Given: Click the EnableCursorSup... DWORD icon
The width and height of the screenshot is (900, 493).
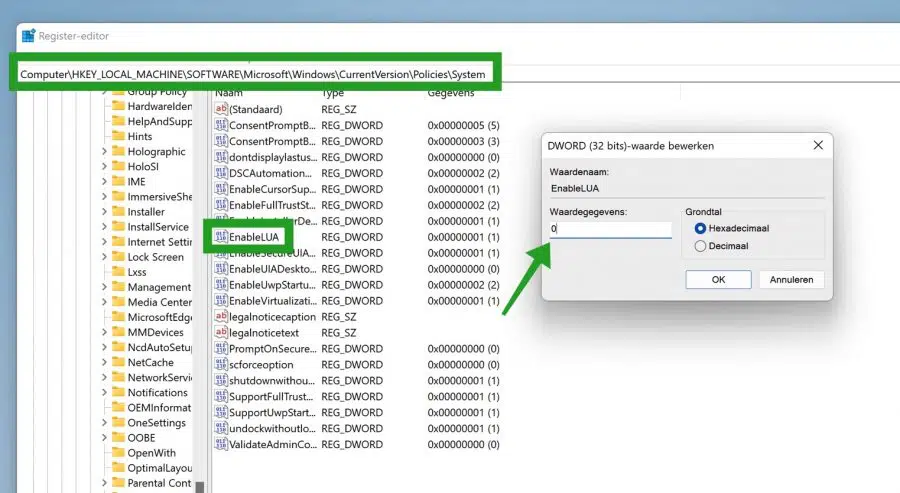Looking at the screenshot, I should coord(221,189).
